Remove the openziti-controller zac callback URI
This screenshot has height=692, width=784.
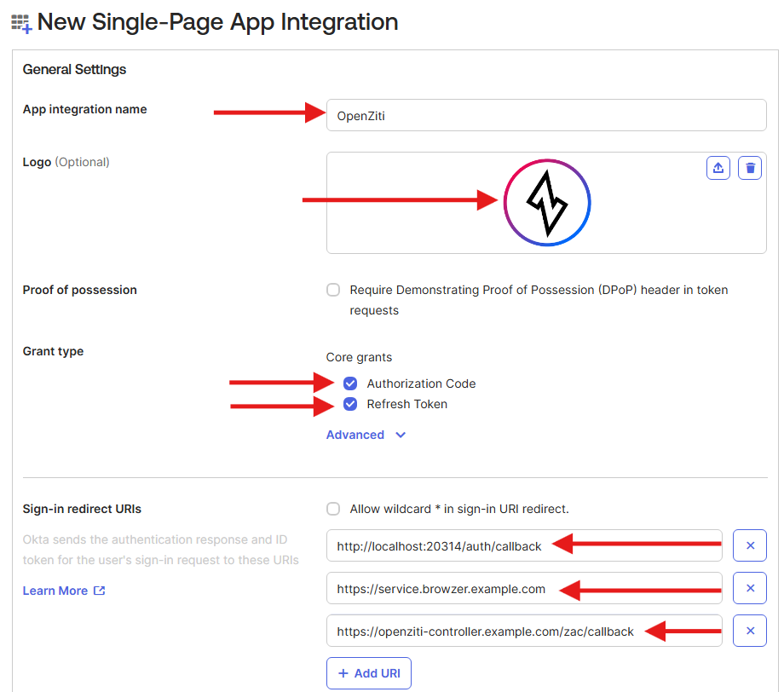(750, 631)
